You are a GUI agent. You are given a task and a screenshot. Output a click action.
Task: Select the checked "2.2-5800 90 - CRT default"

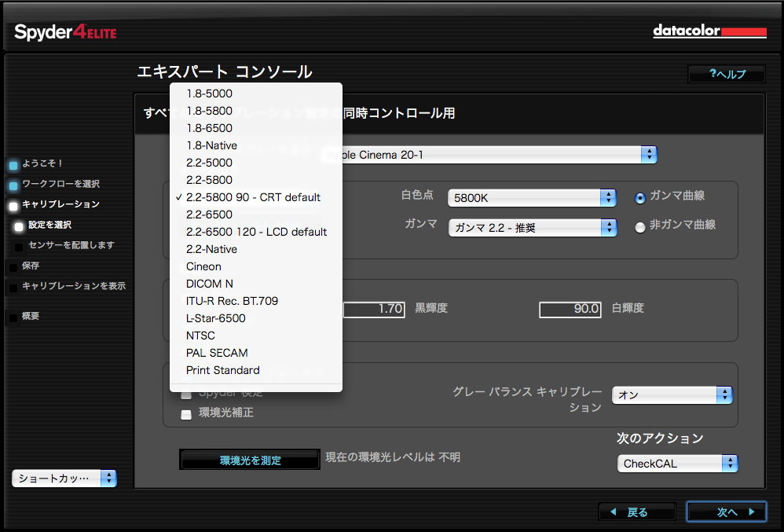coord(252,197)
